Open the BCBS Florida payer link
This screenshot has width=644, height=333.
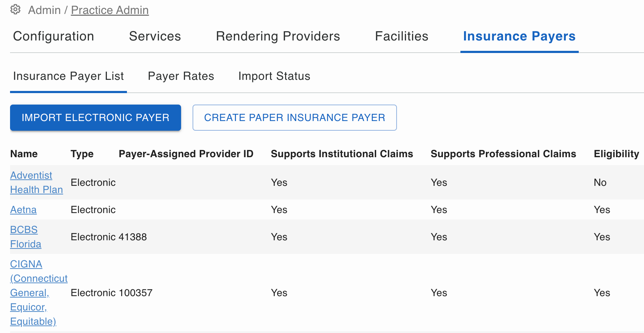point(25,237)
